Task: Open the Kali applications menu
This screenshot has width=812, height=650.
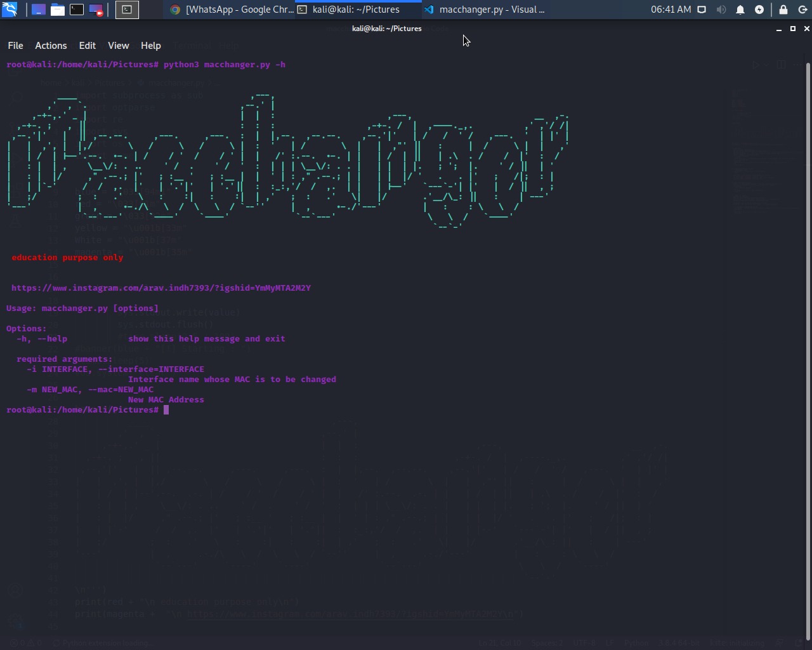Action: pos(9,9)
